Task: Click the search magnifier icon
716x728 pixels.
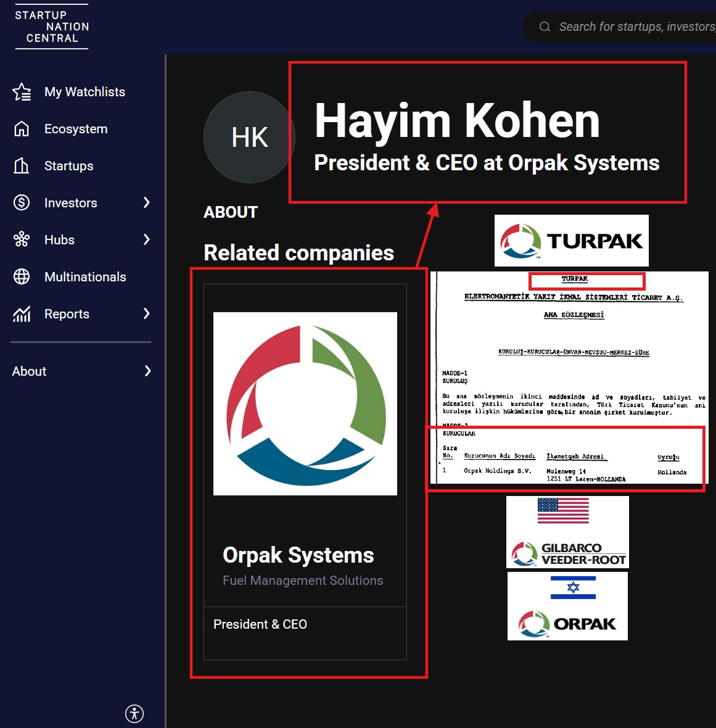Action: (545, 27)
